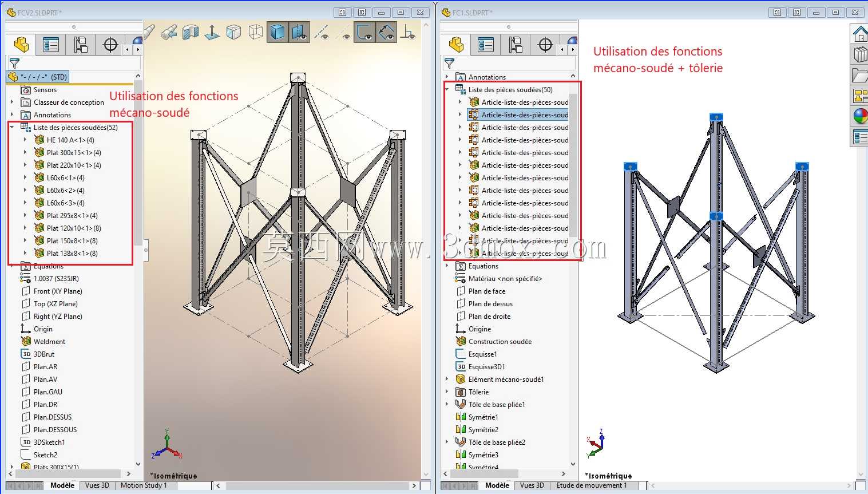Open PropertyManager tab in FC1 window
This screenshot has height=494, width=868.
486,45
